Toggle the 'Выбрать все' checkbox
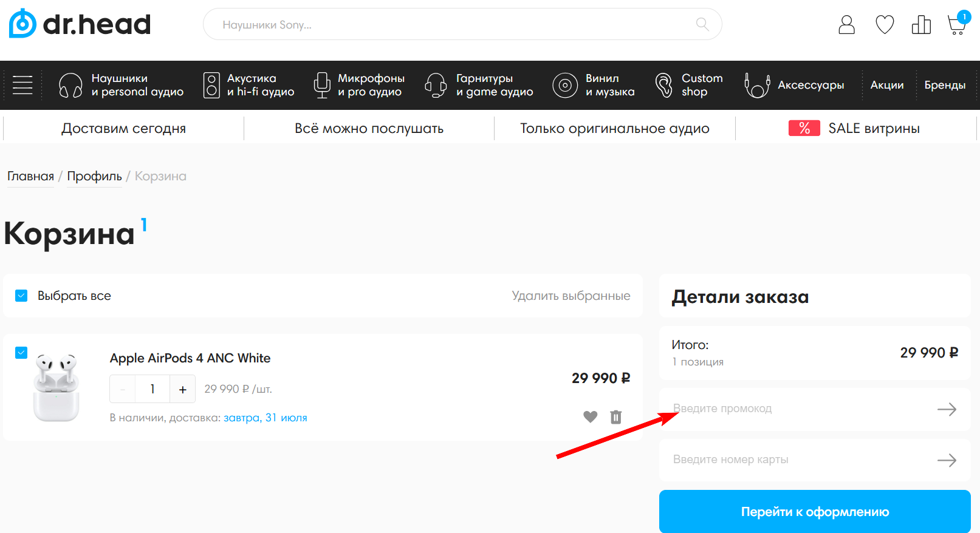 [x=21, y=296]
